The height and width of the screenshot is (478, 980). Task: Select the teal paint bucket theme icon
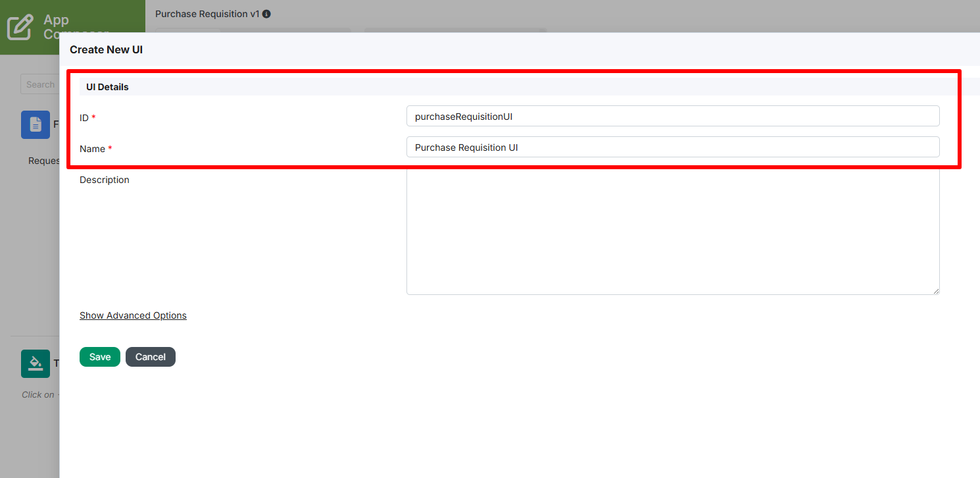click(x=36, y=363)
